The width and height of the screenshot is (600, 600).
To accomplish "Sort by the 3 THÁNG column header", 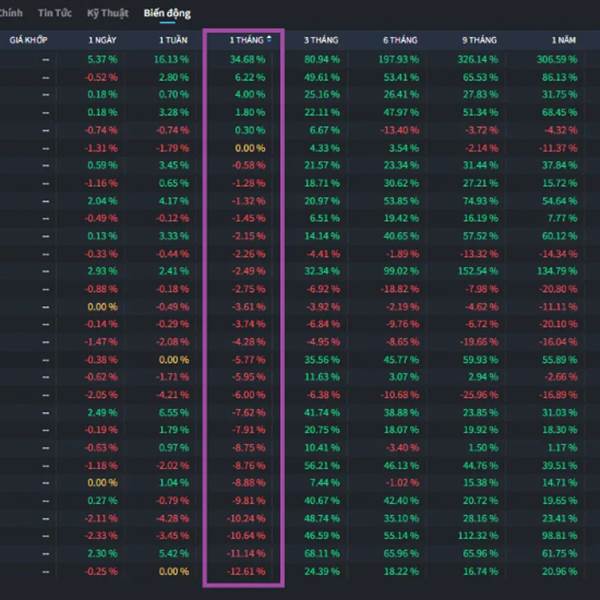I will (323, 40).
